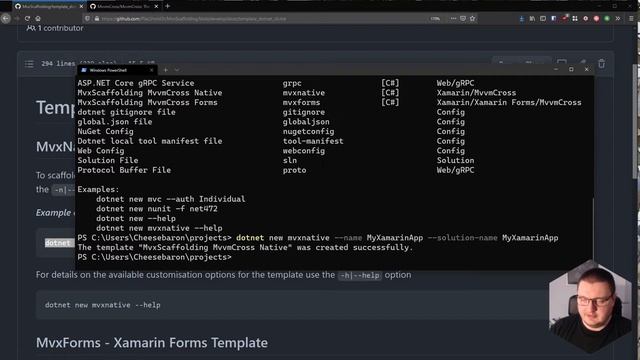Open page actions three-dot menu
Screen dimensions: 640x360
point(453,18)
